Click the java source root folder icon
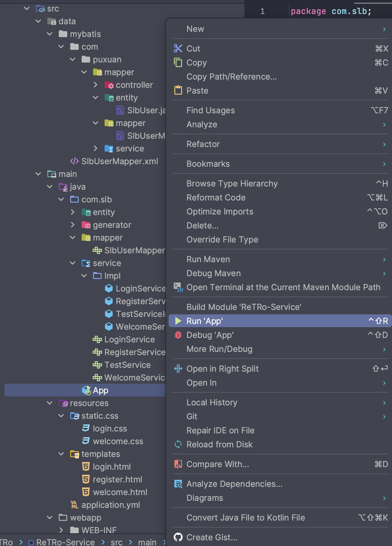This screenshot has height=546, width=392. [63, 187]
